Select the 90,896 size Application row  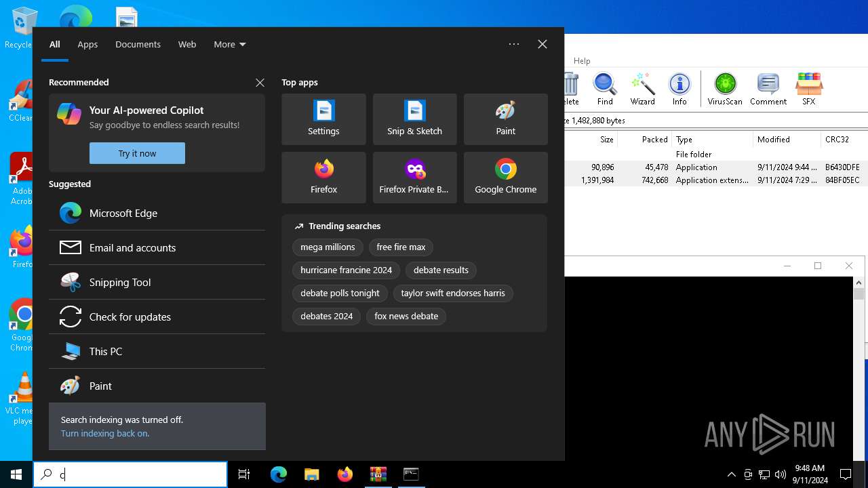(x=716, y=167)
